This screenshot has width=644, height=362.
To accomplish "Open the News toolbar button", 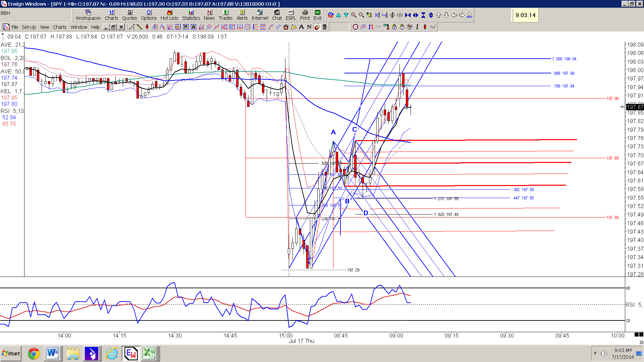I will 209,15.
